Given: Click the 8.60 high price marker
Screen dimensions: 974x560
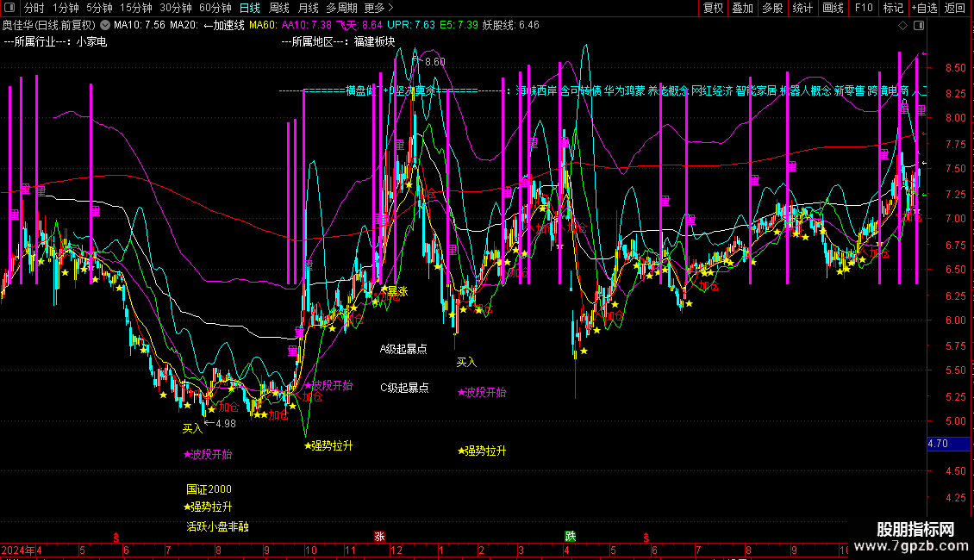Looking at the screenshot, I should (x=434, y=61).
